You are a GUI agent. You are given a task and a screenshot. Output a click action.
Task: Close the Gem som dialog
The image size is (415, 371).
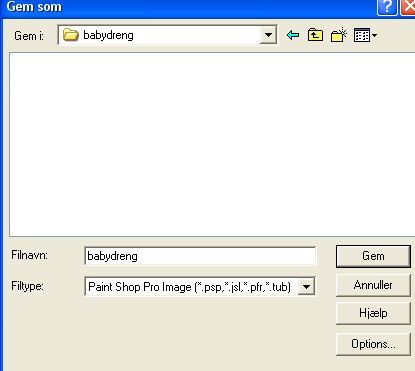(408, 7)
